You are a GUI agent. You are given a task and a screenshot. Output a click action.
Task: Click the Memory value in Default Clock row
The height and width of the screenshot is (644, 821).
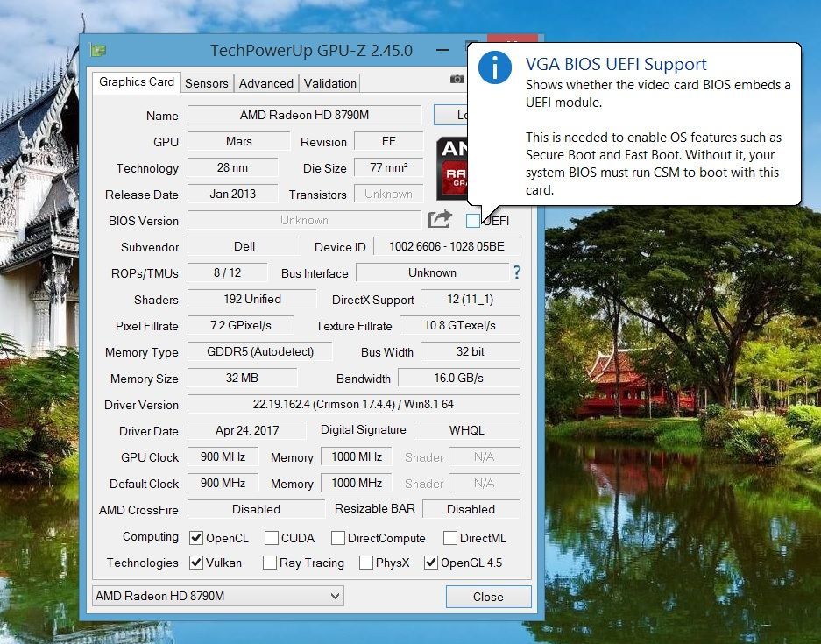(x=357, y=483)
